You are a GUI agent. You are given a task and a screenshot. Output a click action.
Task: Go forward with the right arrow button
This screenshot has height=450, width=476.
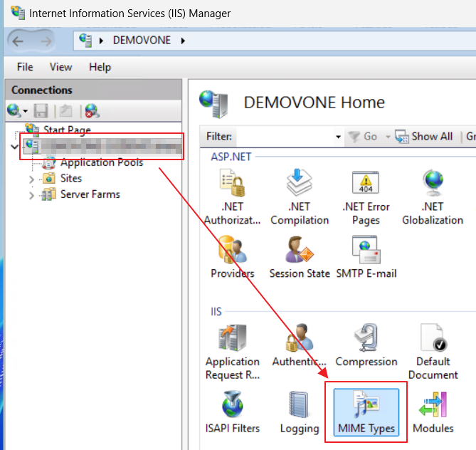[46, 41]
